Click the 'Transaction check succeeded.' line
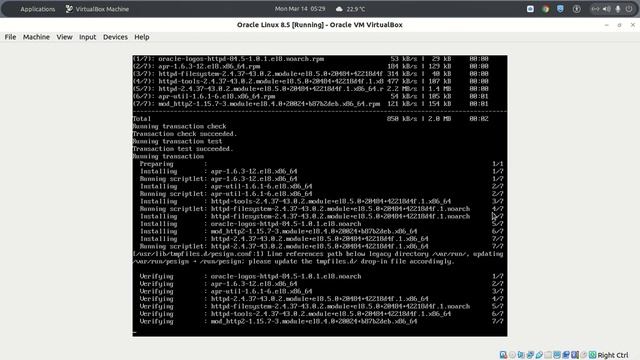This screenshot has height=360, width=640. coord(184,134)
